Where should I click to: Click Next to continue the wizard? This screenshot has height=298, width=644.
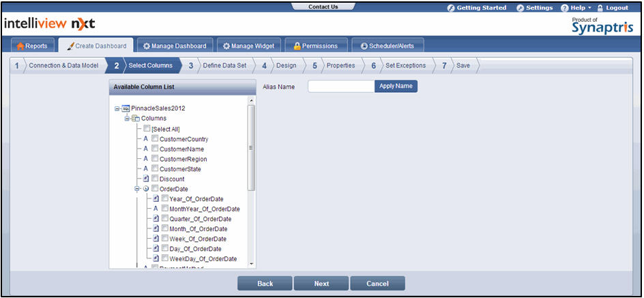pos(321,284)
